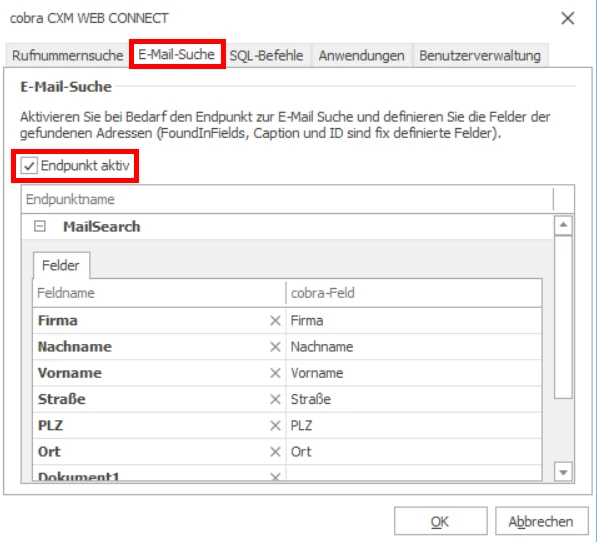Select the bold Ort field name
Viewport: 597px width, 542px height.
coord(49,452)
